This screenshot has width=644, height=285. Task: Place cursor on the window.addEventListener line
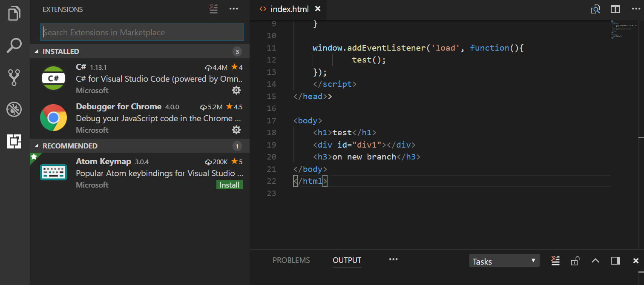[x=418, y=48]
